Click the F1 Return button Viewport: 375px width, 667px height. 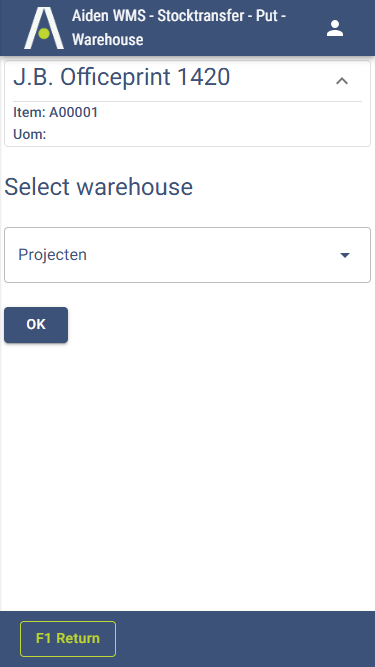tap(68, 638)
